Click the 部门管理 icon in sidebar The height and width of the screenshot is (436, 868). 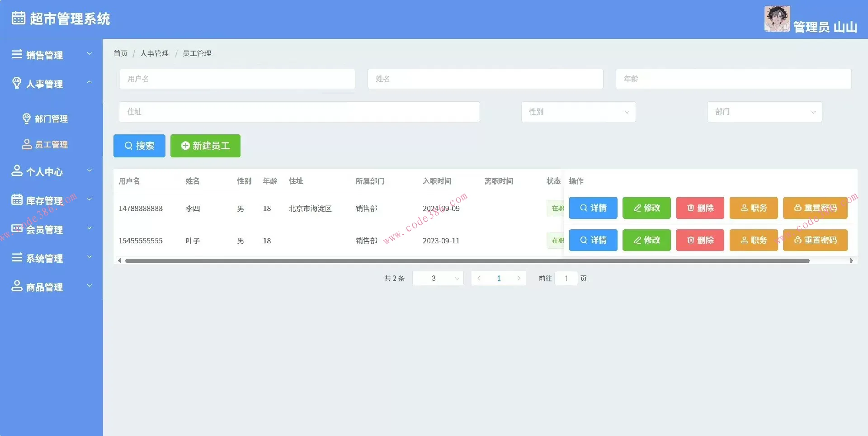coord(26,118)
